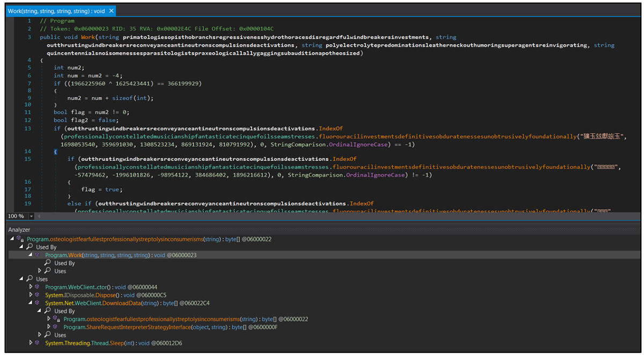This screenshot has height=355, width=644.
Task: Click the magnifier icon of Used By below Program.Work
Action: click(48, 263)
